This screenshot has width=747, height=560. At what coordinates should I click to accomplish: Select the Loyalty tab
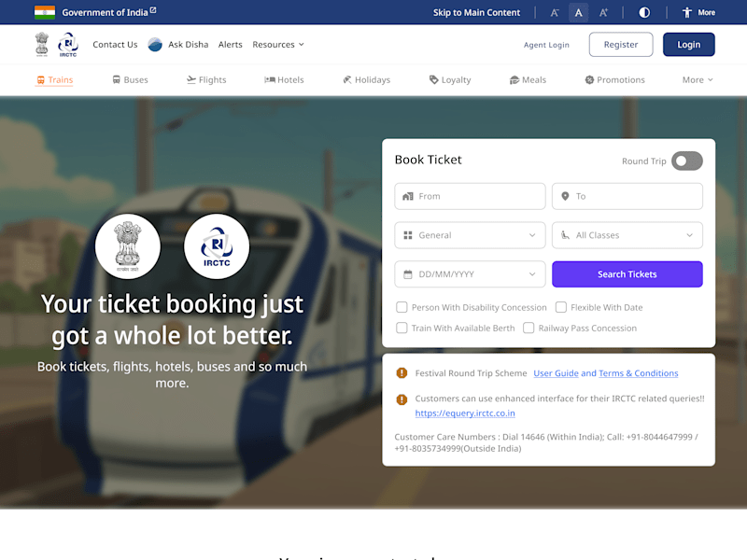[x=450, y=80]
